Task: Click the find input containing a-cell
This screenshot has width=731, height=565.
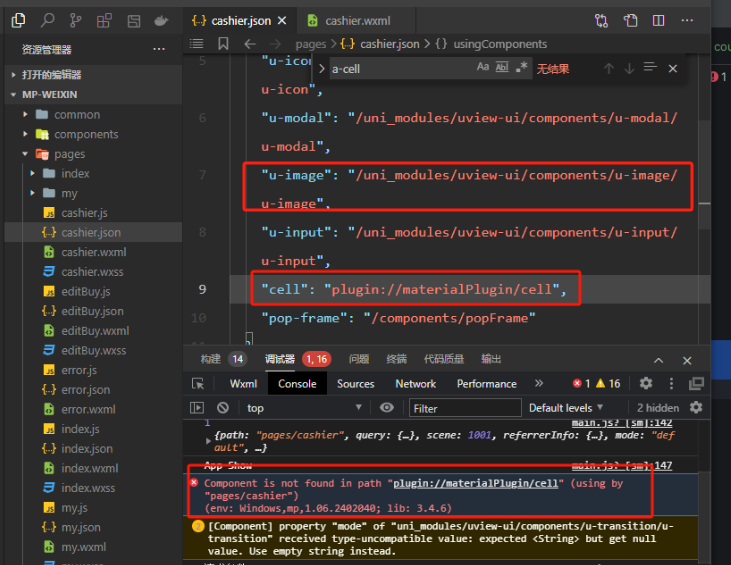Action: (401, 69)
